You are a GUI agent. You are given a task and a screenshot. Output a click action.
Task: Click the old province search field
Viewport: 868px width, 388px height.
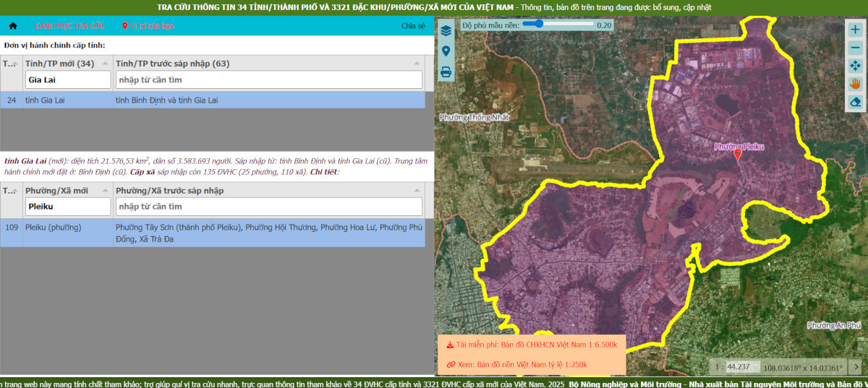tap(269, 79)
